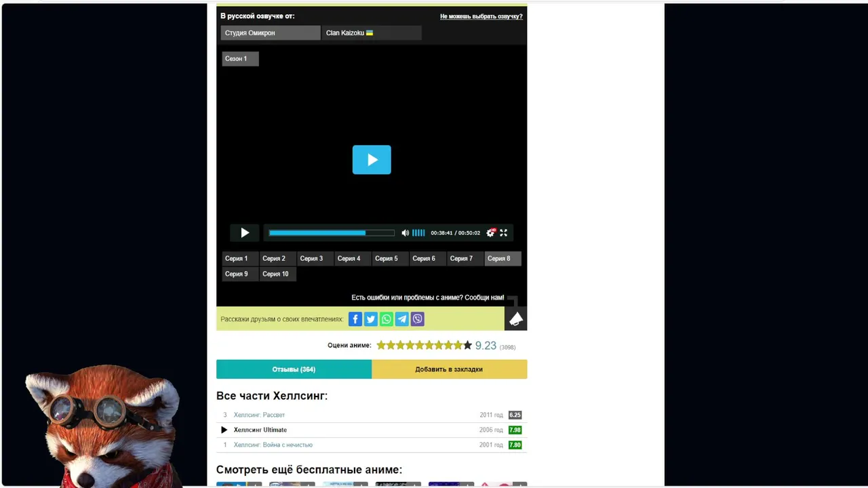This screenshot has height=488, width=868.
Task: Adjust the volume level bars
Action: click(418, 233)
